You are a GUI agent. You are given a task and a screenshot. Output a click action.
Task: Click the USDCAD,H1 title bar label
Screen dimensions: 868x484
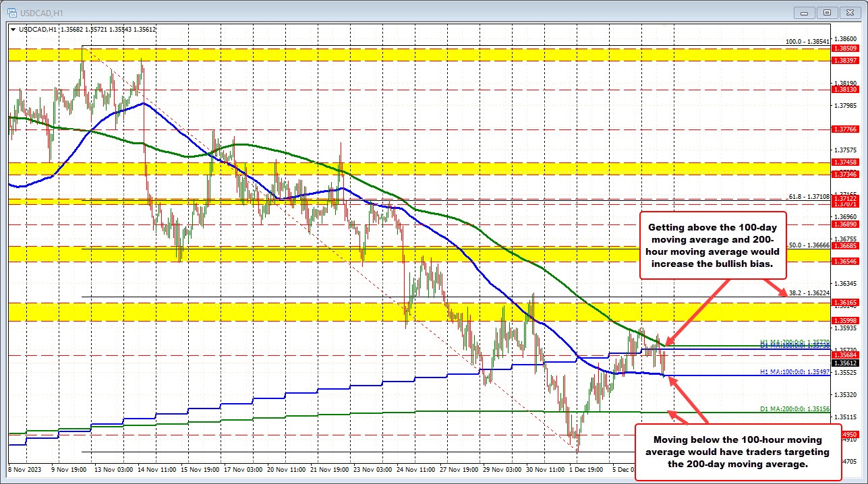point(42,12)
